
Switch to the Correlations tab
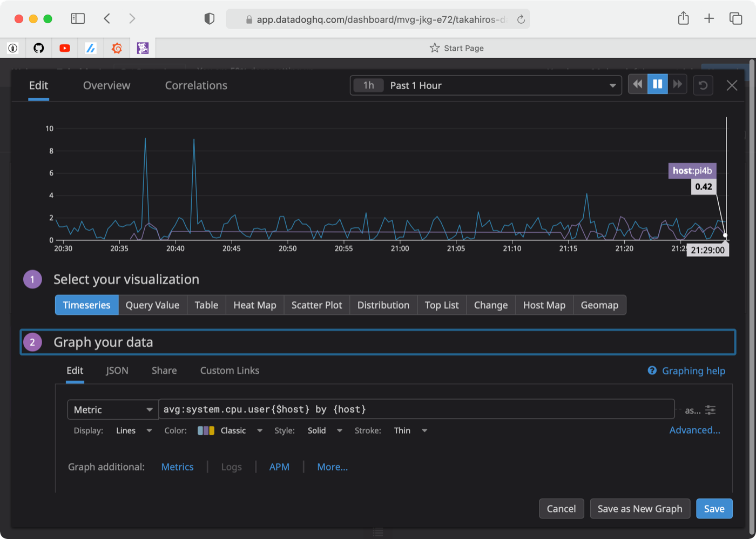(196, 85)
